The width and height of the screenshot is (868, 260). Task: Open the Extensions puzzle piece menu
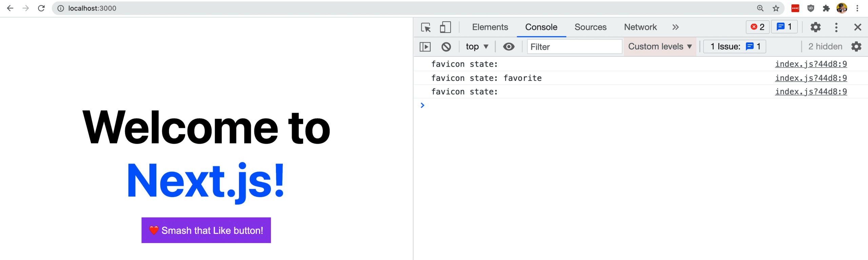[826, 8]
